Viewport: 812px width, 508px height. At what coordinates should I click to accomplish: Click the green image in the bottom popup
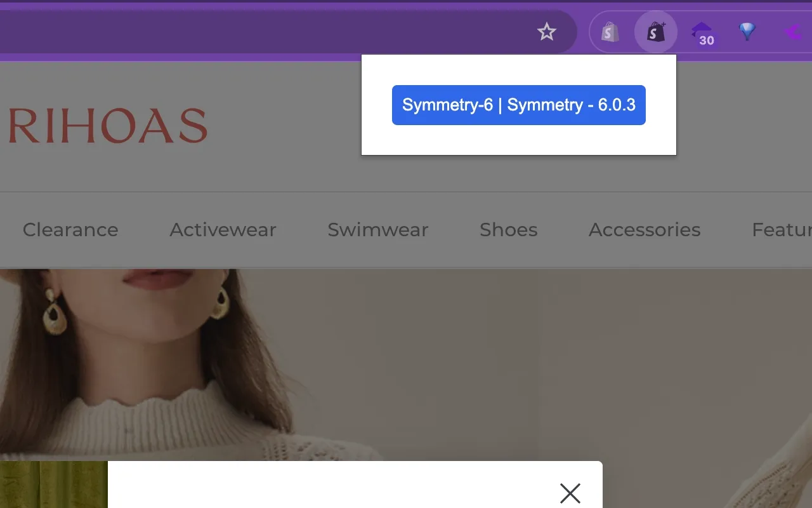[x=54, y=485]
